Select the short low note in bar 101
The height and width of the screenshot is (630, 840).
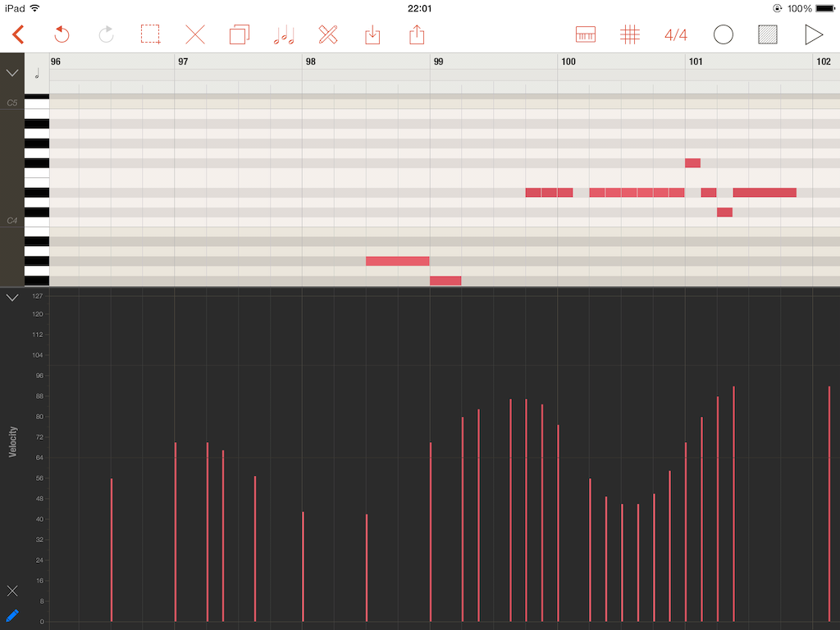(725, 212)
